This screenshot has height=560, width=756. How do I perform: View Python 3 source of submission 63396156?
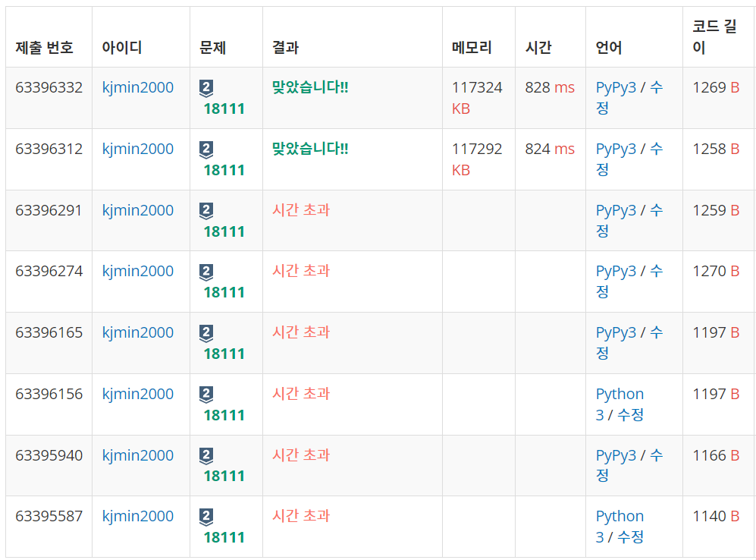pyautogui.click(x=620, y=404)
